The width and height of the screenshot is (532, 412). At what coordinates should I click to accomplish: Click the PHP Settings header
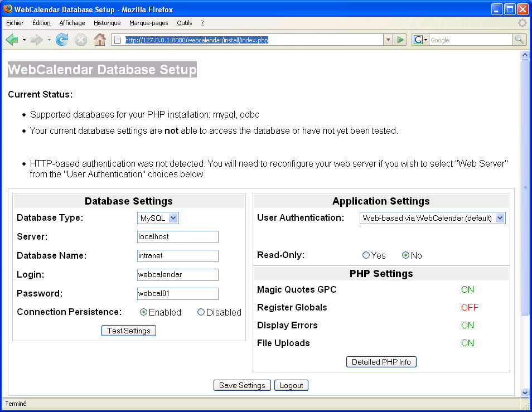pyautogui.click(x=381, y=273)
